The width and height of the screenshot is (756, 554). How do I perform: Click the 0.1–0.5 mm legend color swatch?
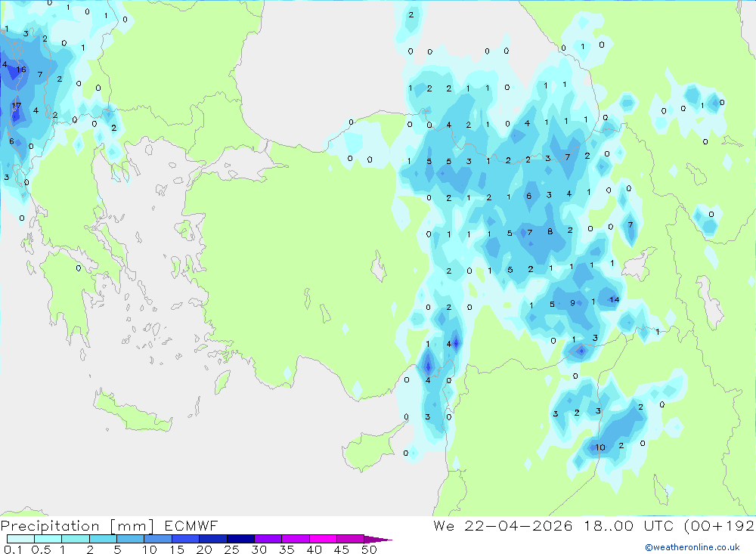pos(20,539)
